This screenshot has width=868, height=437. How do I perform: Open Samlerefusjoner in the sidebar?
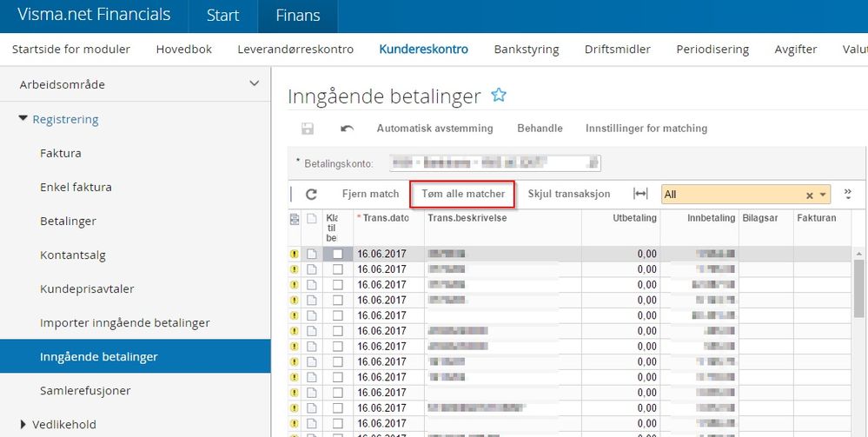85,390
